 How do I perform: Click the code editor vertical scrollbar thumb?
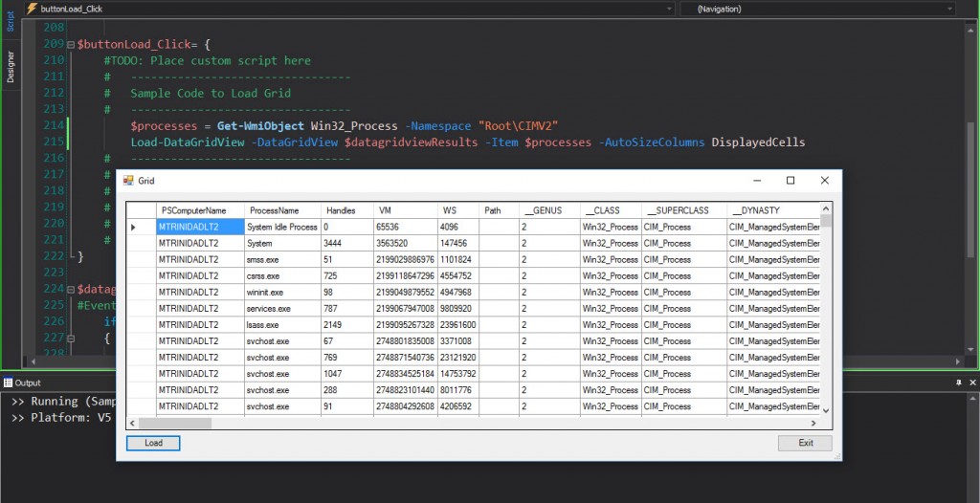click(970, 189)
